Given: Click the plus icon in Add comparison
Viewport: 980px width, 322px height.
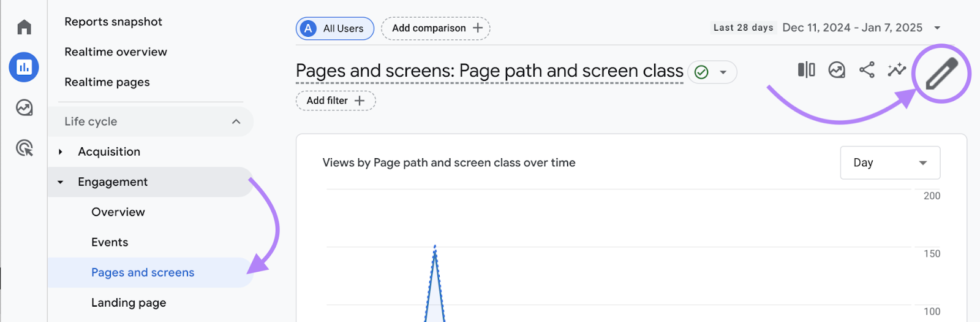Looking at the screenshot, I should [478, 28].
